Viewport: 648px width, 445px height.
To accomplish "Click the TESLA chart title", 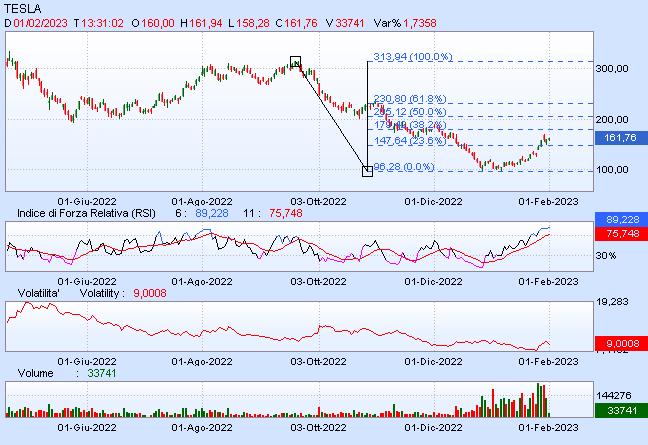I will [23, 8].
